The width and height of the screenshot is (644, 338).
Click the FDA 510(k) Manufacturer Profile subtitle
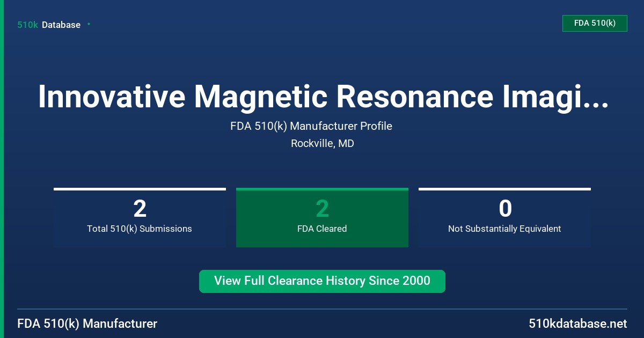[x=311, y=127]
